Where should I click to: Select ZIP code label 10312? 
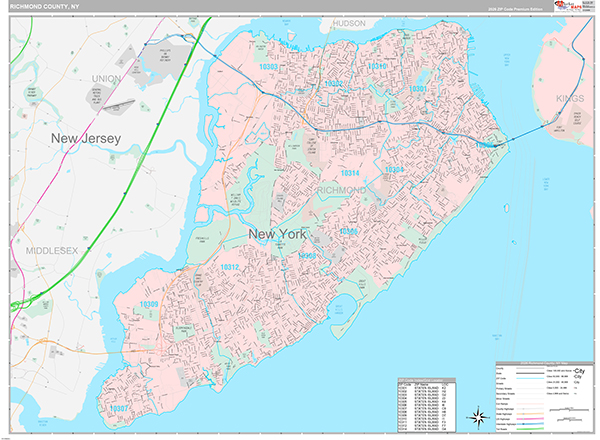(x=230, y=267)
